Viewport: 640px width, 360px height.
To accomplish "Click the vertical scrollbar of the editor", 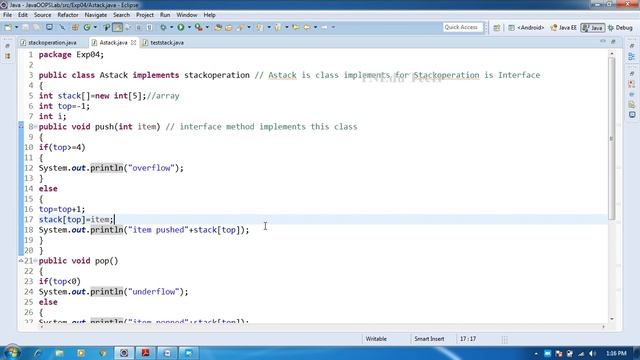I will (611, 139).
